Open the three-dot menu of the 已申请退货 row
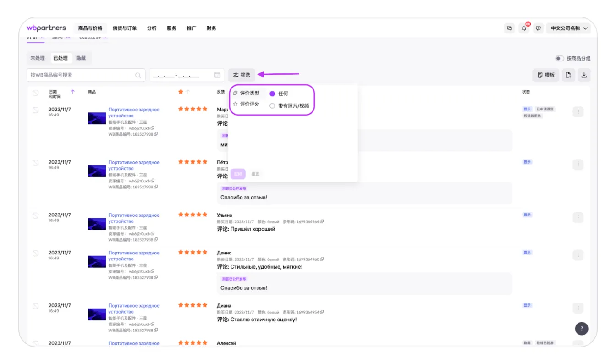 coord(578,112)
